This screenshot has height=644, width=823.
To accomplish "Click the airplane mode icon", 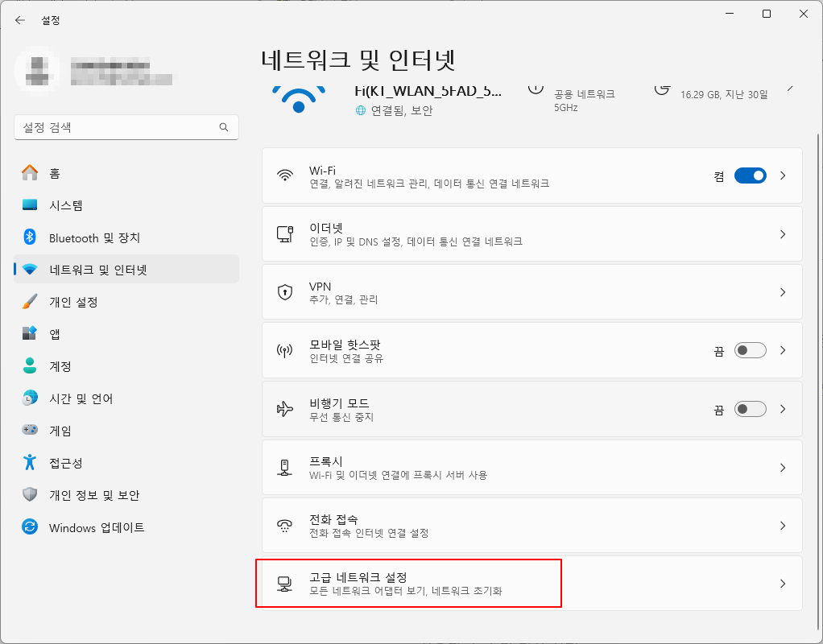I will (x=284, y=408).
